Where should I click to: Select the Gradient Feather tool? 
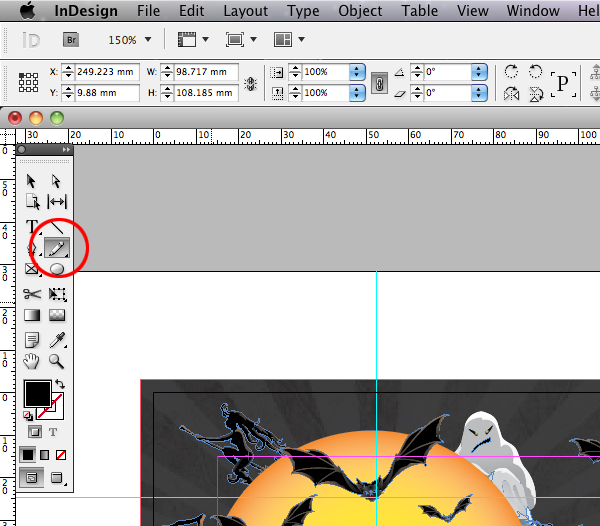point(57,315)
